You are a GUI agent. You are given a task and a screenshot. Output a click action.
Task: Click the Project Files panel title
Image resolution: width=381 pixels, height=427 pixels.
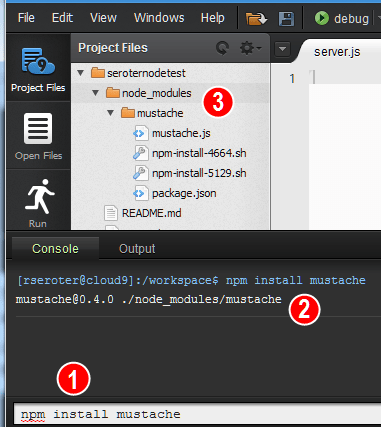pyautogui.click(x=113, y=48)
